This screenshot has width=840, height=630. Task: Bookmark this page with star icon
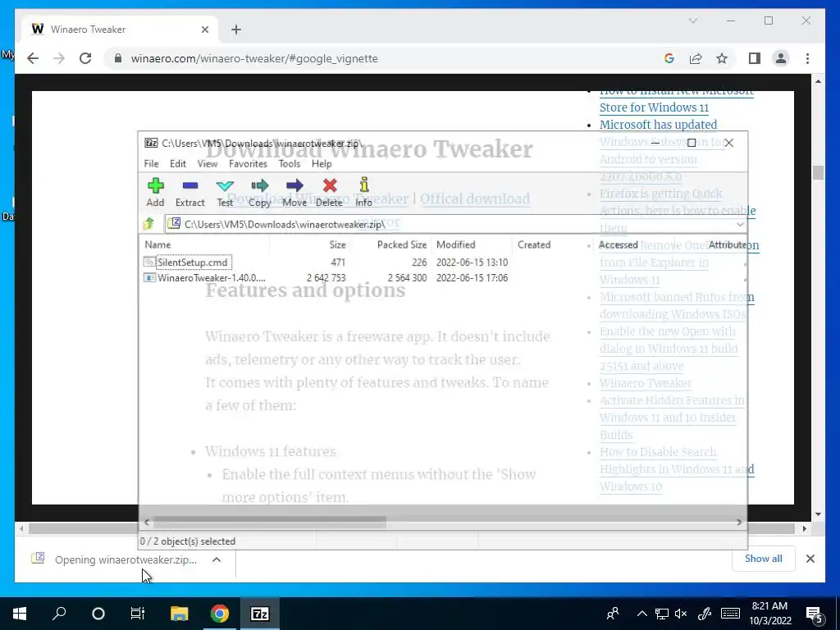coord(722,58)
